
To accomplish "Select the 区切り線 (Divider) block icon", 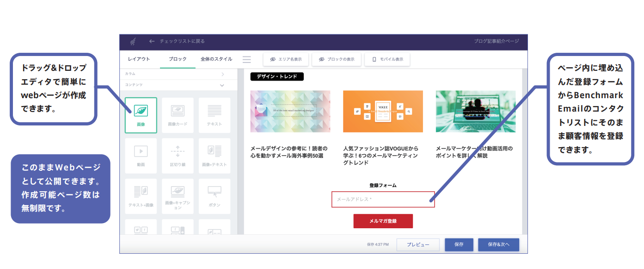I will click(x=178, y=154).
